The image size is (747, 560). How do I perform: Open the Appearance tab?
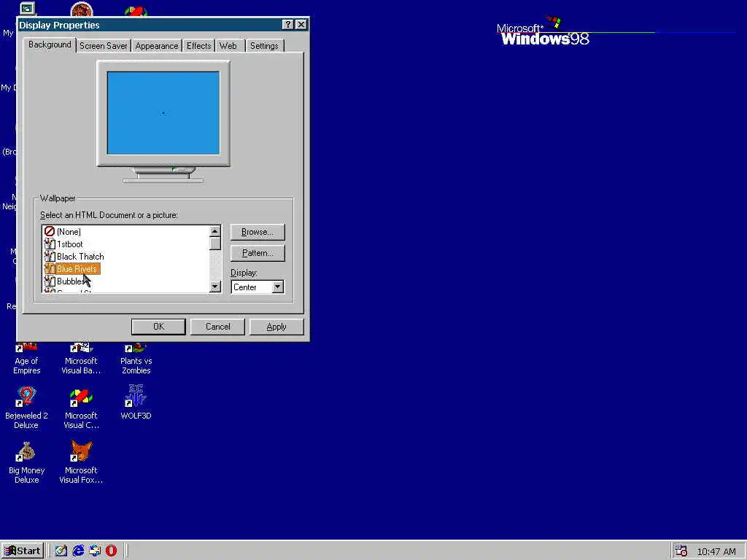[x=157, y=46]
